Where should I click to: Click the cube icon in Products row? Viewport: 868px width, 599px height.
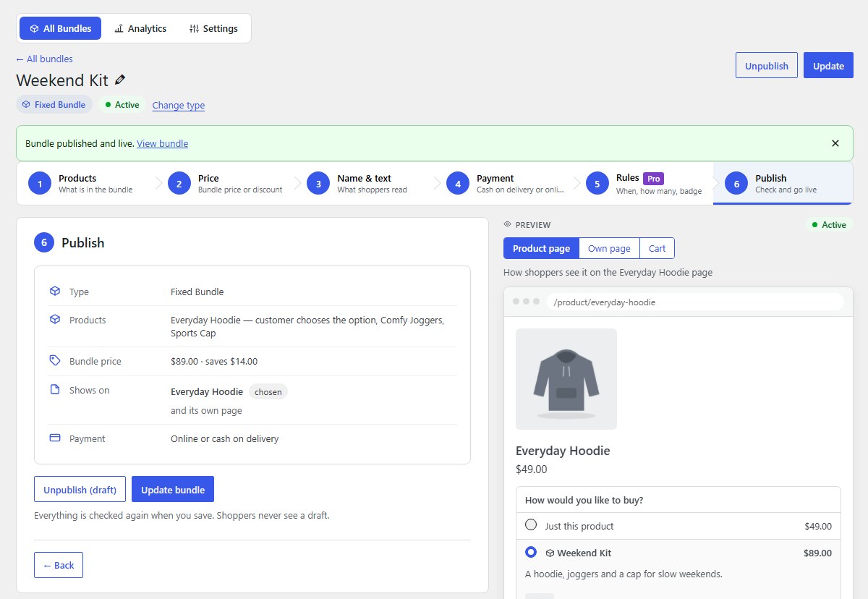tap(55, 319)
